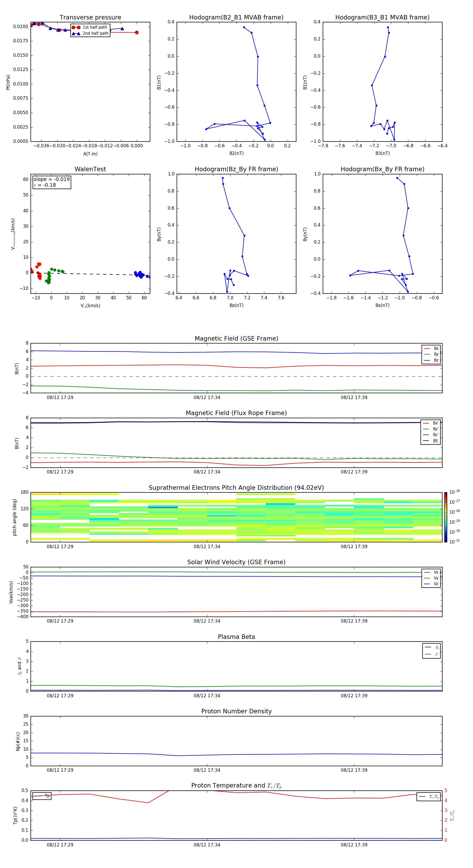Click the "Bx(nT)" x-axis label
This screenshot has width=473, height=868.
382,305
